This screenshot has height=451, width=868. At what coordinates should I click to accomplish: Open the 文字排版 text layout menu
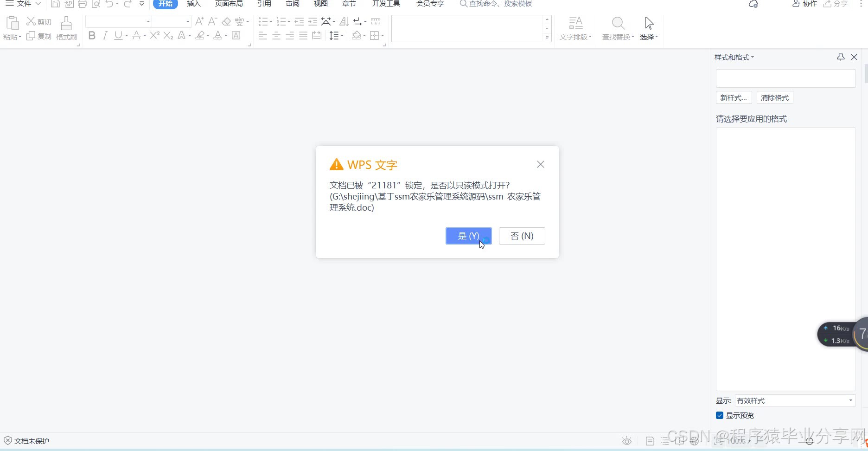(x=575, y=28)
